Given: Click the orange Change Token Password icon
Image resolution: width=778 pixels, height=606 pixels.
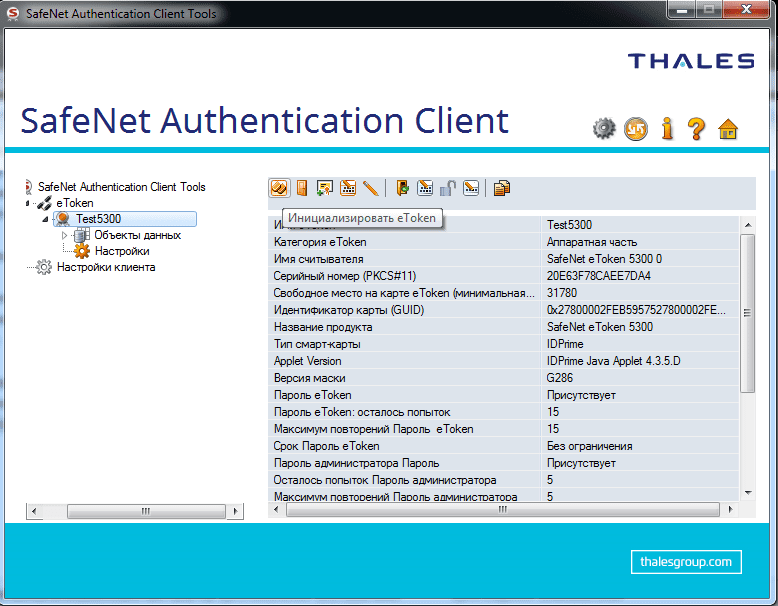Looking at the screenshot, I should click(x=348, y=189).
